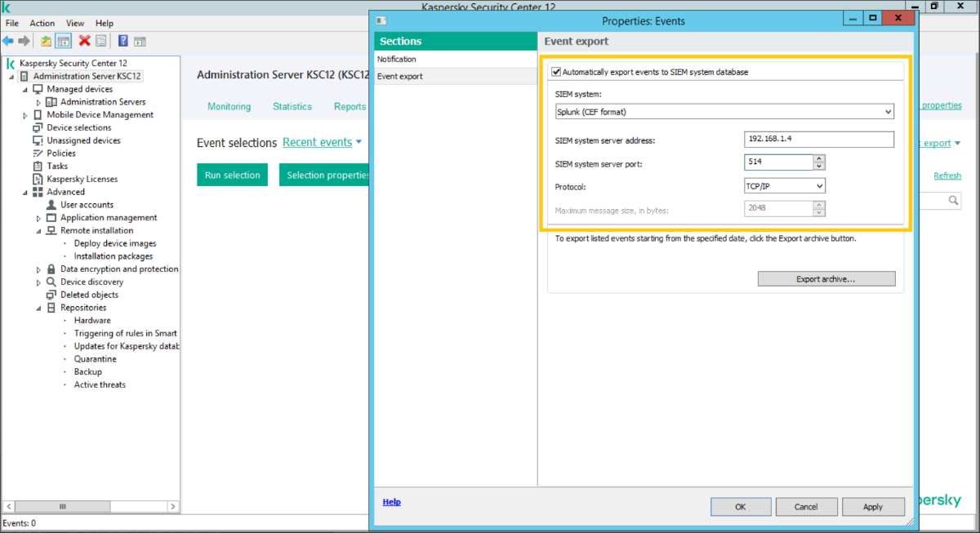The height and width of the screenshot is (533, 980).
Task: Click the Refresh link in main window
Action: click(947, 175)
